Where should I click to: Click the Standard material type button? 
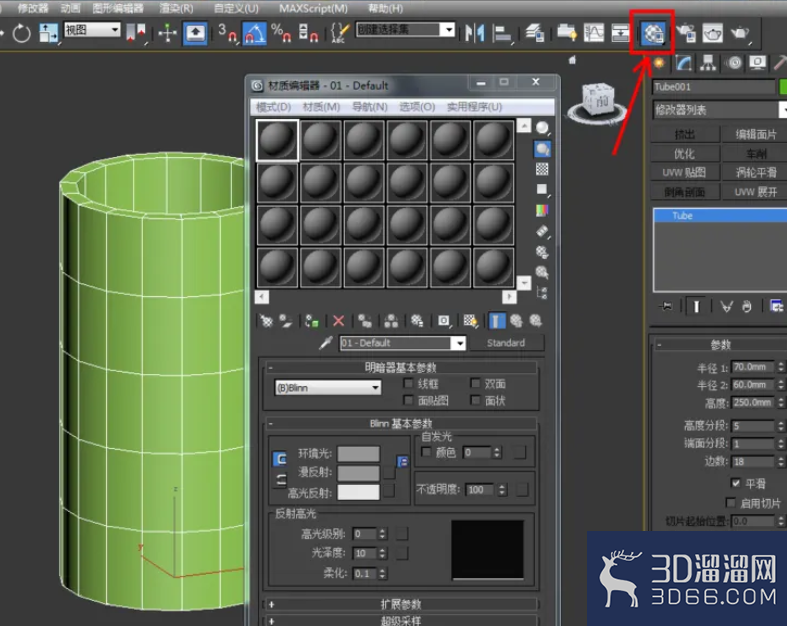coord(506,343)
